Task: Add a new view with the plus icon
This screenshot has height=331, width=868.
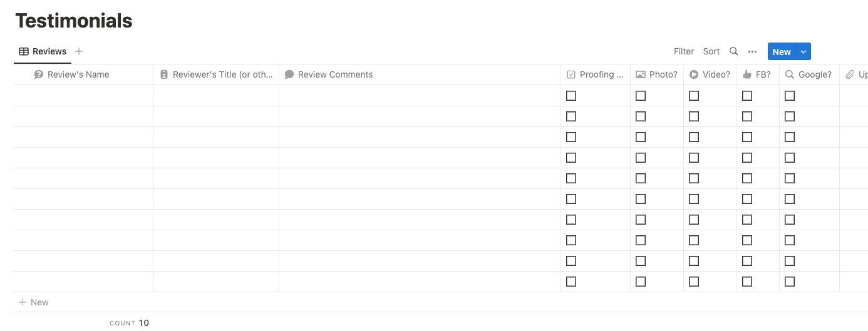Action: (x=79, y=51)
